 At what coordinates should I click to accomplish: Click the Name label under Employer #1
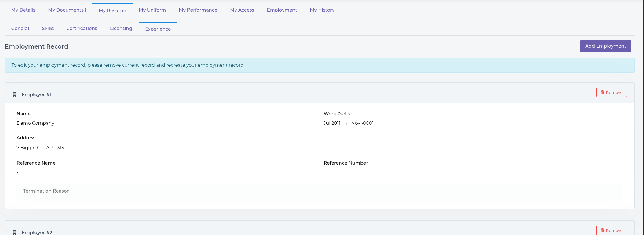coord(23,114)
